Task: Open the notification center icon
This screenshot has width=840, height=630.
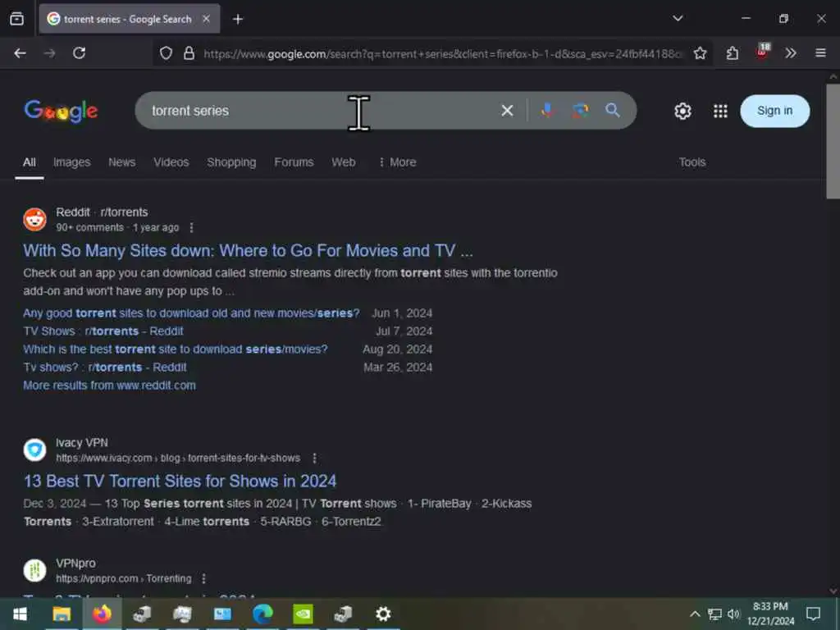Action: tap(813, 614)
